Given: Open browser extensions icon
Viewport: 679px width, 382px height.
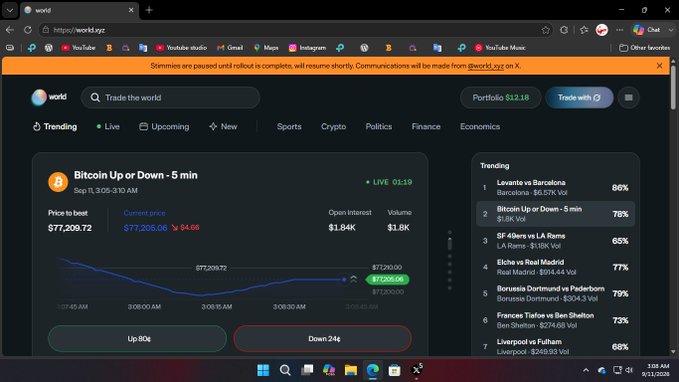Looking at the screenshot, I should coord(564,30).
